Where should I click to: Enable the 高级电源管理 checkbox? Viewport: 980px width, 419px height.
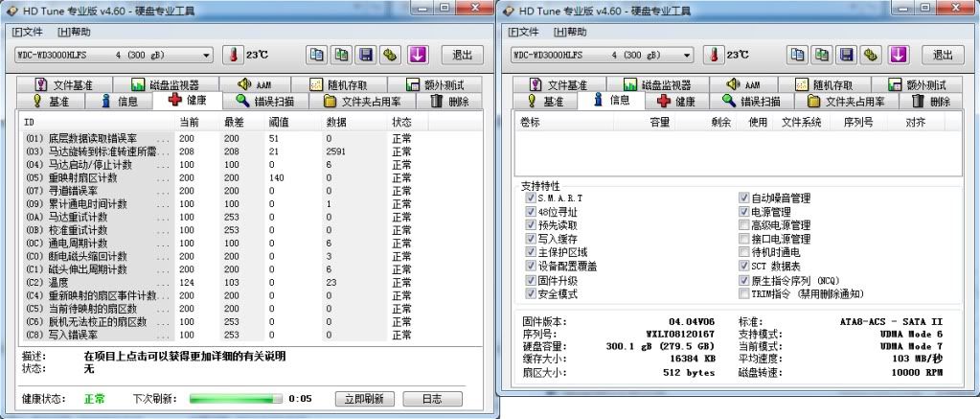743,225
